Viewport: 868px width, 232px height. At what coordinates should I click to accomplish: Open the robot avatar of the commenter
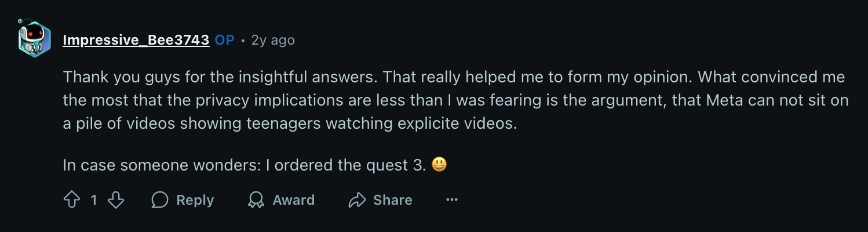(34, 39)
